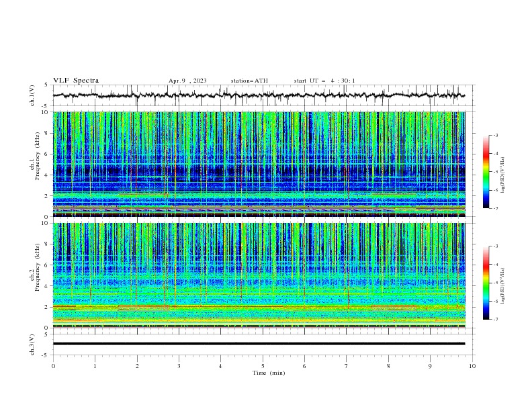Click the time axis tick label '10'

pyautogui.click(x=472, y=366)
